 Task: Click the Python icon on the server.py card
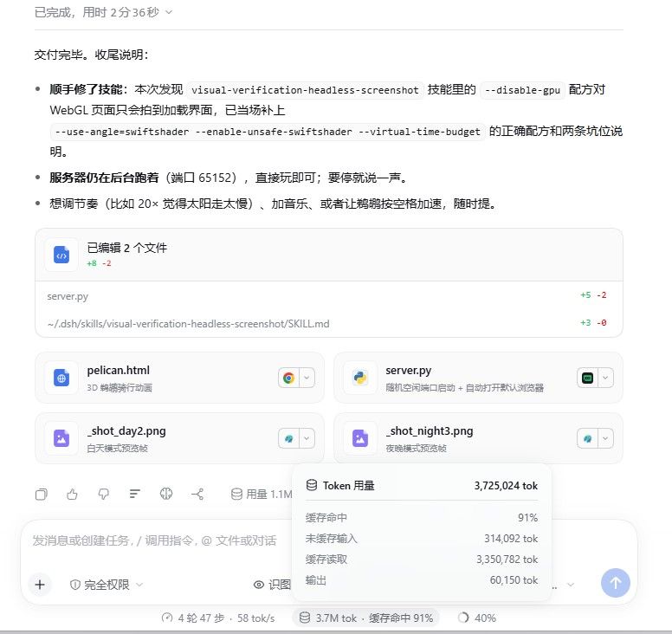click(360, 378)
